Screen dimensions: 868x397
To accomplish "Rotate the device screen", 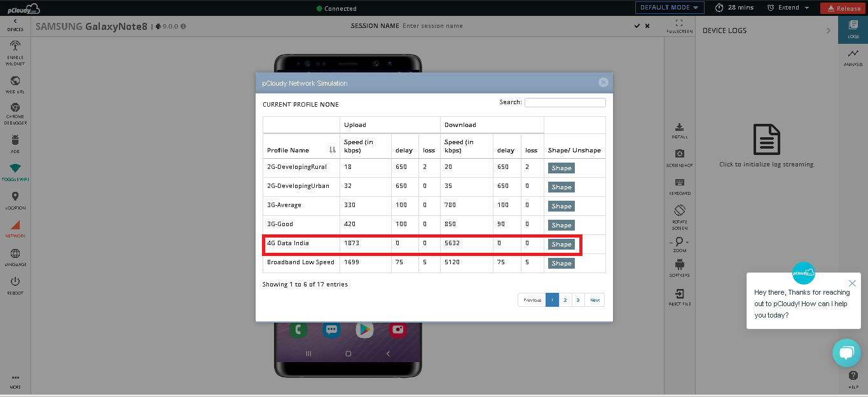I will 679,217.
